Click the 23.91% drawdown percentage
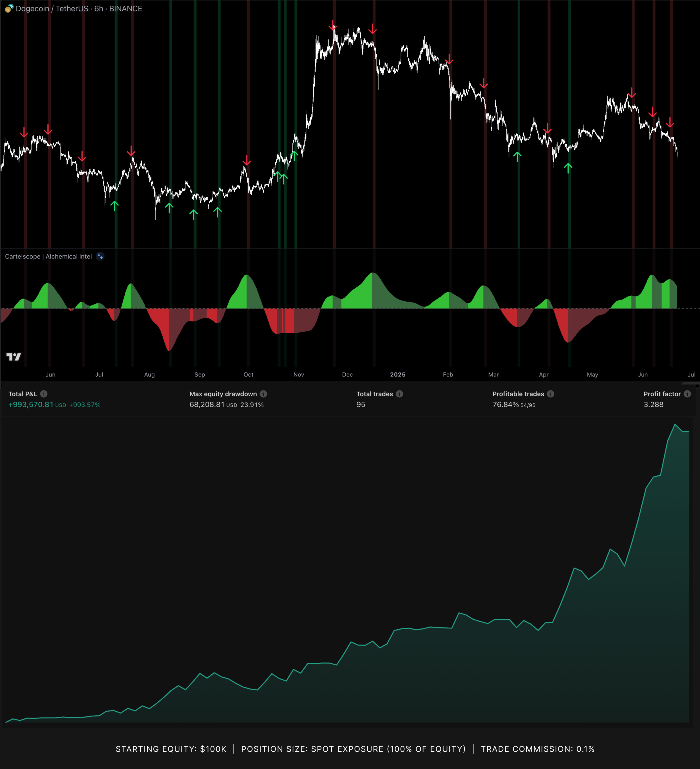The width and height of the screenshot is (700, 769). point(252,405)
